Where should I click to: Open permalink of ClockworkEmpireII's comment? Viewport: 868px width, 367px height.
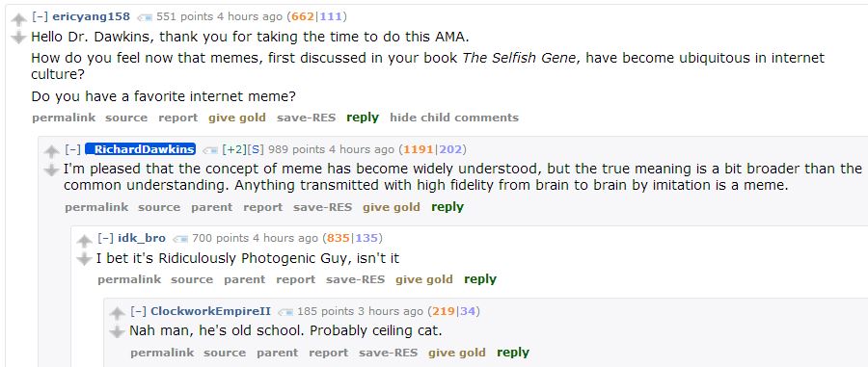pos(162,353)
